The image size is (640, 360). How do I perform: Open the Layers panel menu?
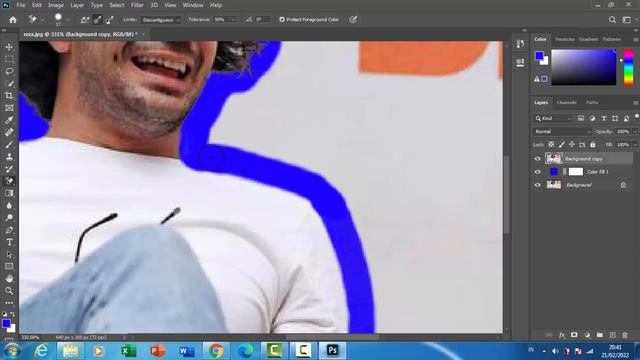[636, 103]
